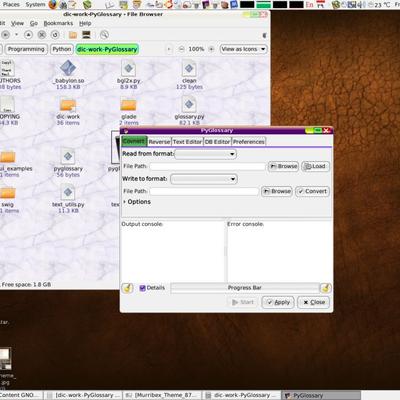The width and height of the screenshot is (400, 400).
Task: Switch to the Preferences tab
Action: pyautogui.click(x=249, y=142)
